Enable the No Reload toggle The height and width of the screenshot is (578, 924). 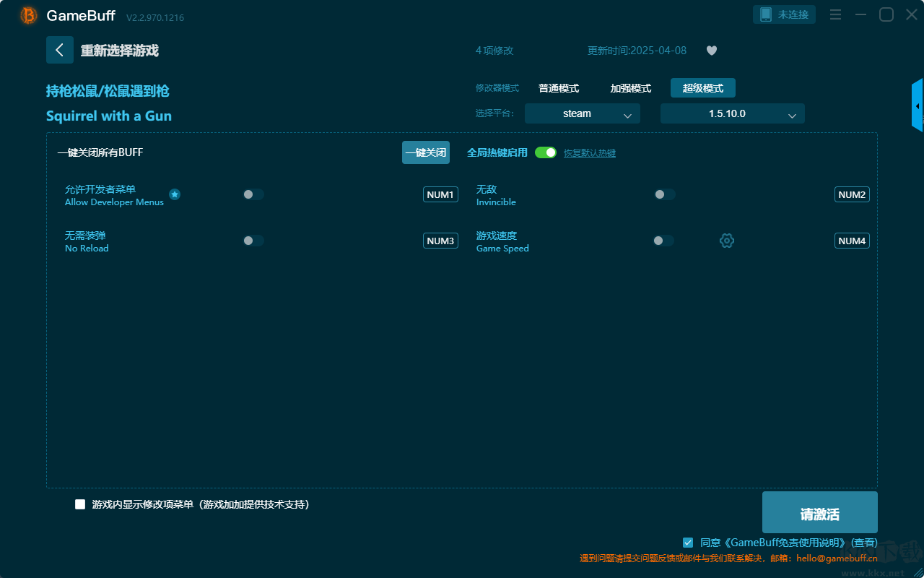point(253,241)
